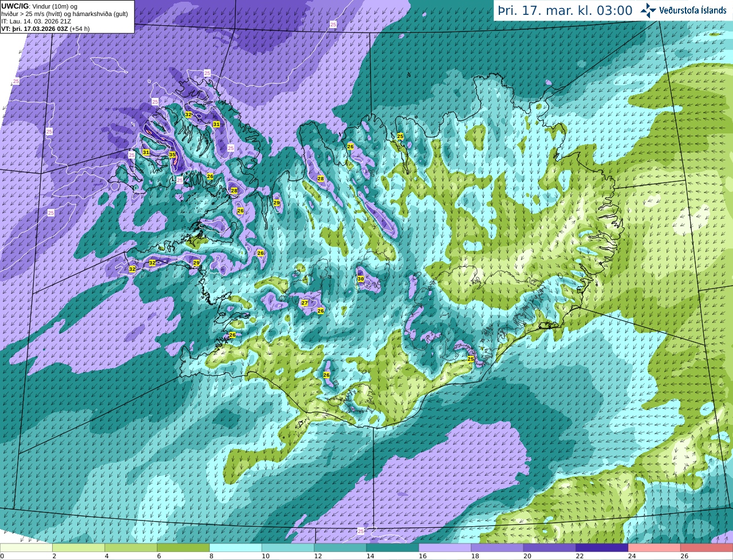Image resolution: width=733 pixels, height=560 pixels.
Task: Click the yellow gust label "27" on the map
Action: tap(305, 303)
